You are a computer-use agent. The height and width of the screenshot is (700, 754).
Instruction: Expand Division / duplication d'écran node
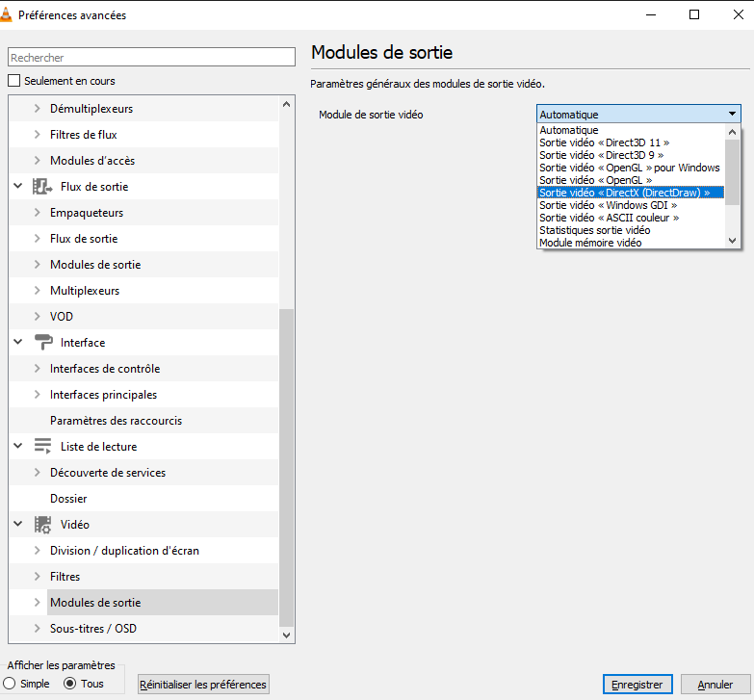[37, 551]
